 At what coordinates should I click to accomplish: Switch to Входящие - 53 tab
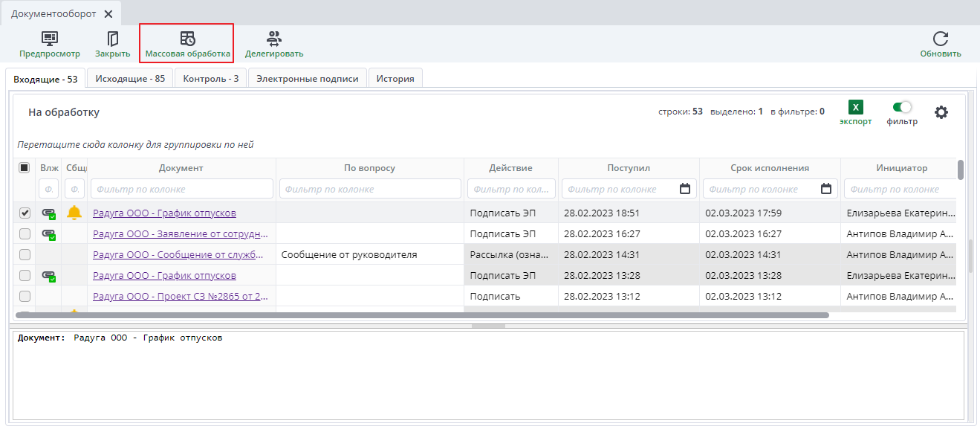[x=45, y=79]
